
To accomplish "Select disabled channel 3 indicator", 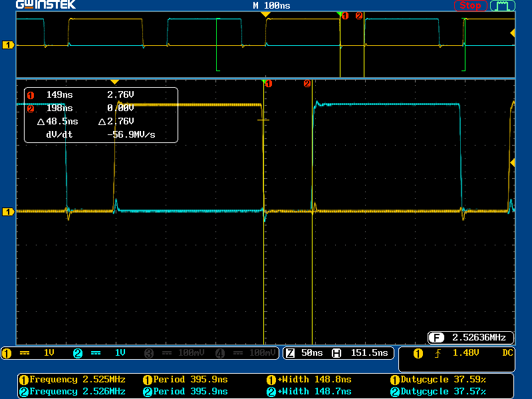I will [149, 354].
